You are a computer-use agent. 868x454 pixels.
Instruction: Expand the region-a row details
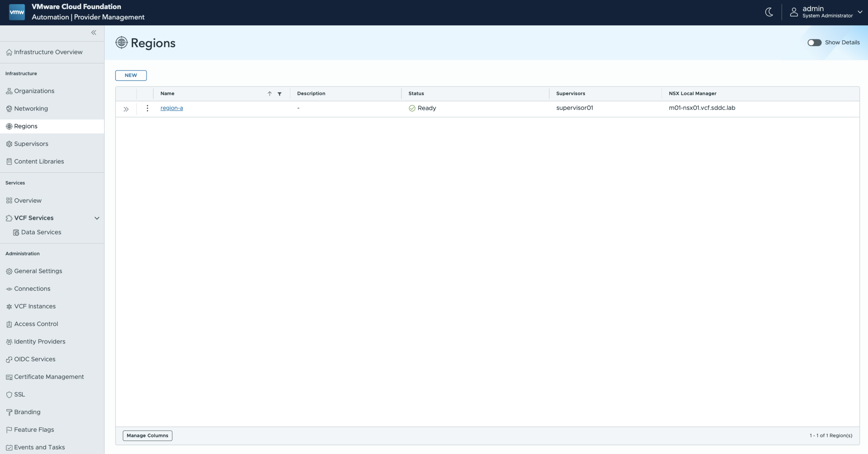(x=126, y=109)
